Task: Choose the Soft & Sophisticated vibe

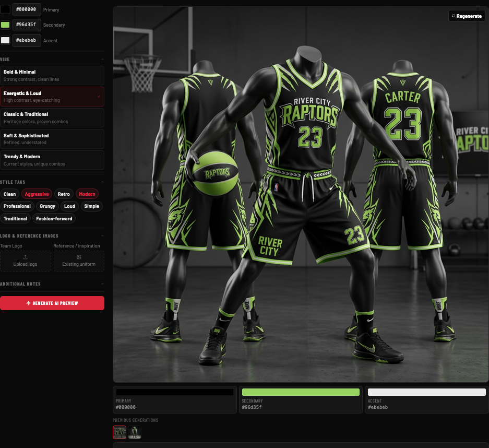Action: tap(52, 139)
